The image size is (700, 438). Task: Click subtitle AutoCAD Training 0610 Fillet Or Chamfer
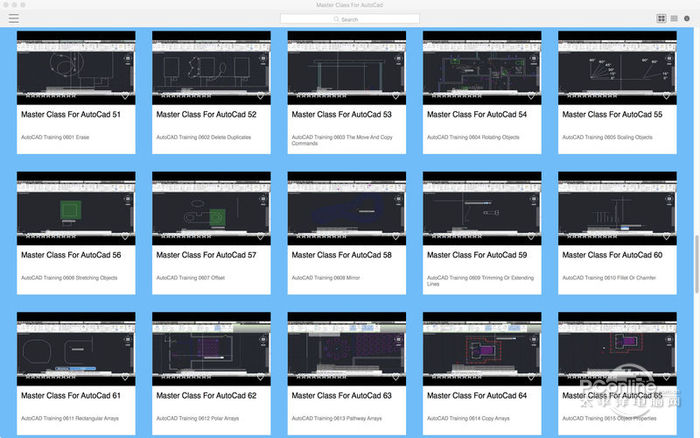coord(609,278)
